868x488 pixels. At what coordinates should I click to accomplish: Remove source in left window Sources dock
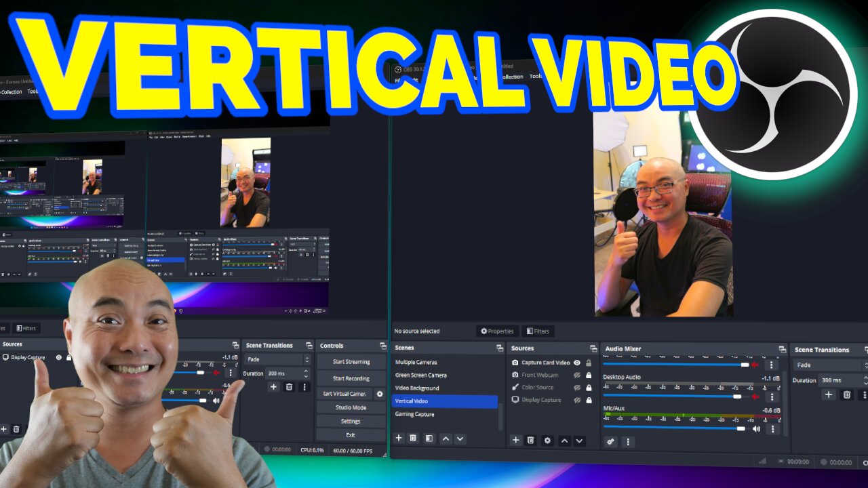pos(16,429)
